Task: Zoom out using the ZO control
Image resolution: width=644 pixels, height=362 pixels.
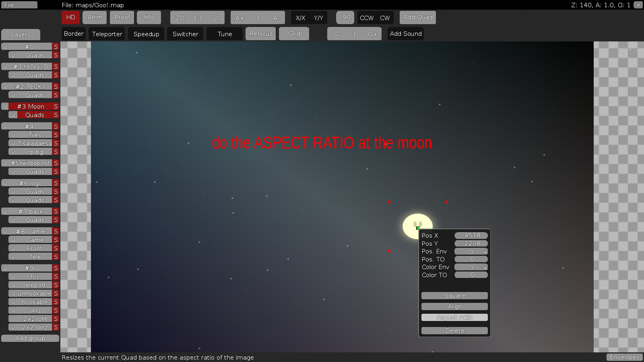Action: coord(180,18)
